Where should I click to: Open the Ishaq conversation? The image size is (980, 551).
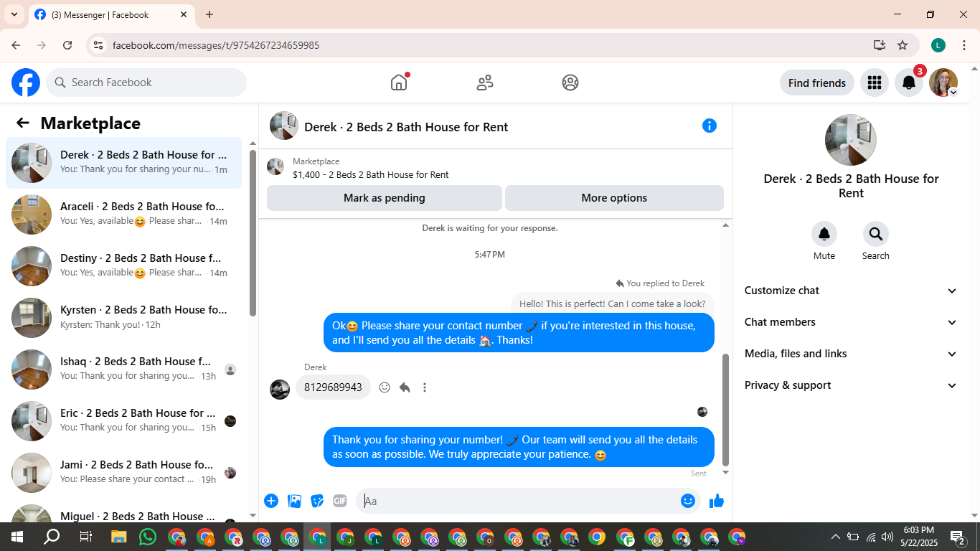(x=124, y=369)
